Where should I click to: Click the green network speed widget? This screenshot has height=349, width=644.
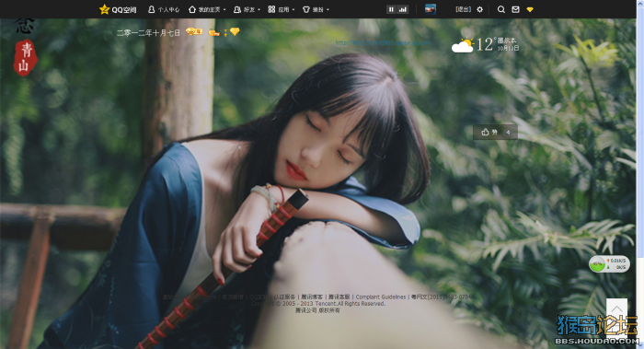coord(609,264)
